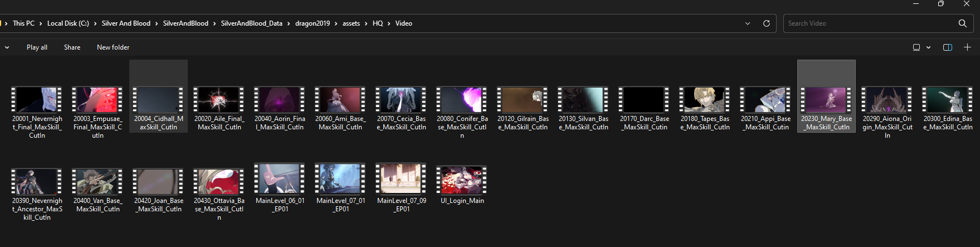Viewport: 980px width, 247px height.
Task: Select the 20080_Conifer_Base_MaxSkill_CutIn video icon
Action: (462, 100)
